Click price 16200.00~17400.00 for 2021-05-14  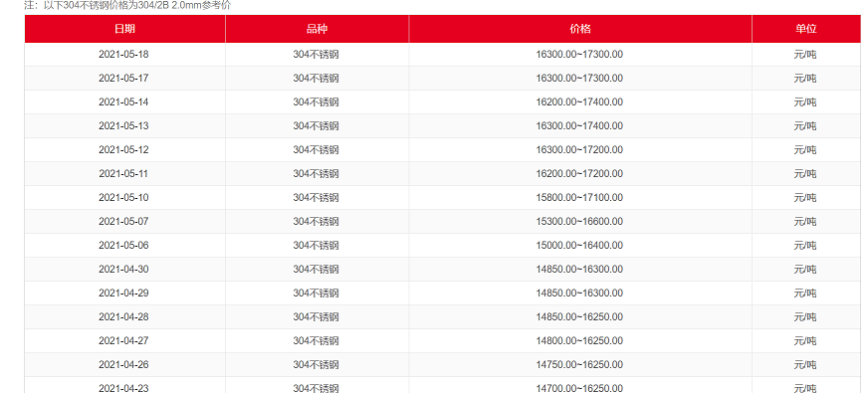click(579, 102)
